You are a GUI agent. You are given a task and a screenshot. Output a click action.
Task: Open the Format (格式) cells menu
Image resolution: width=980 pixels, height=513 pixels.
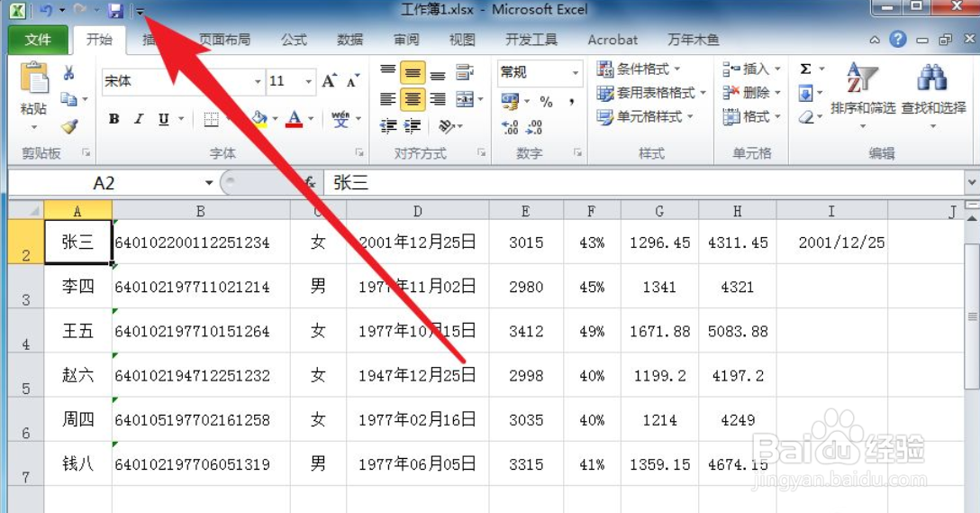(x=752, y=116)
